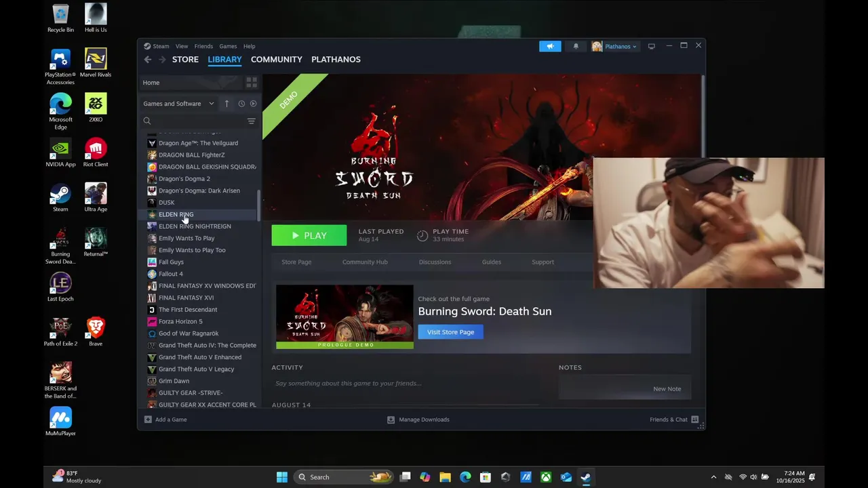868x488 pixels.
Task: Open Manage Downloads
Action: click(418, 420)
